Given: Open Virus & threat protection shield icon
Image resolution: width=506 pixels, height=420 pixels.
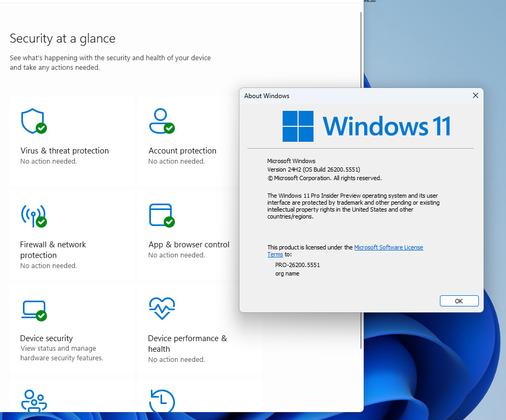Looking at the screenshot, I should pyautogui.click(x=34, y=121).
